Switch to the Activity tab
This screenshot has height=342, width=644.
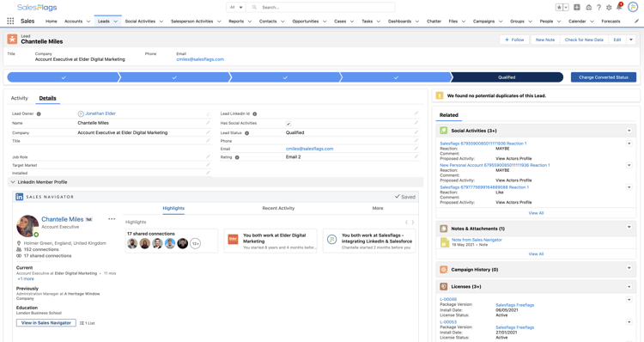[x=19, y=98]
